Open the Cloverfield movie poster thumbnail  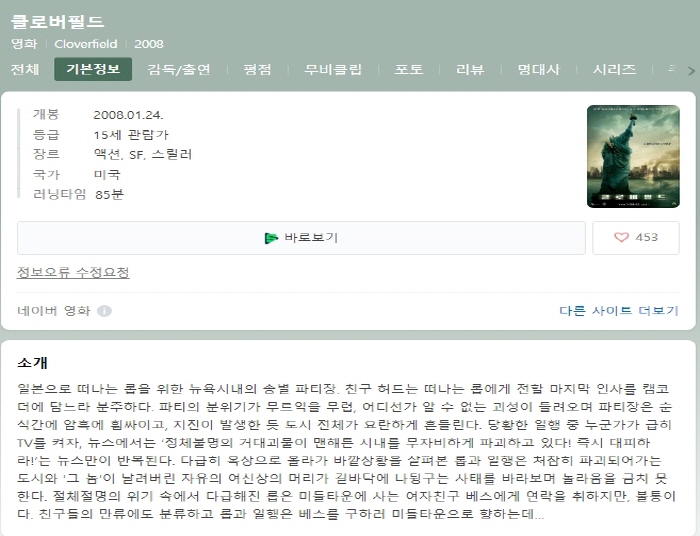pyautogui.click(x=633, y=156)
